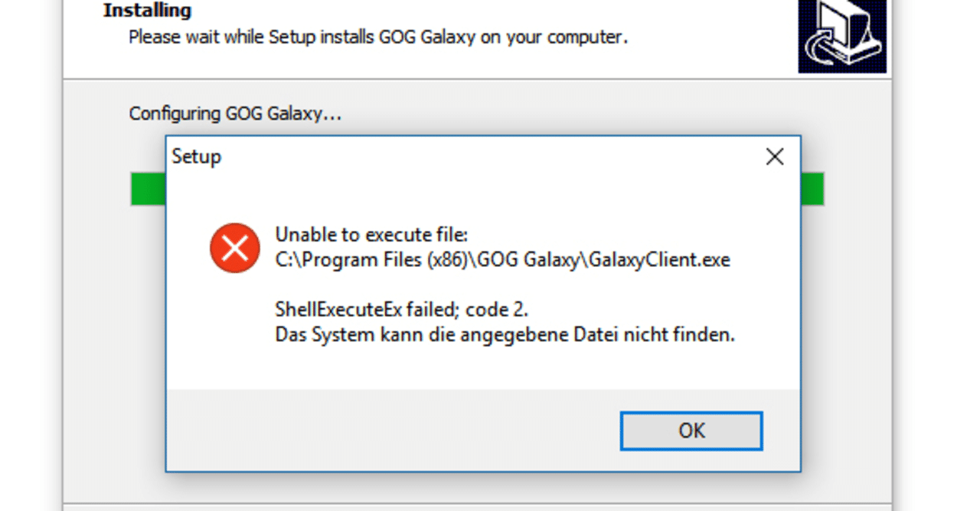Click the German error description line
The height and width of the screenshot is (511, 980).
[x=505, y=334]
